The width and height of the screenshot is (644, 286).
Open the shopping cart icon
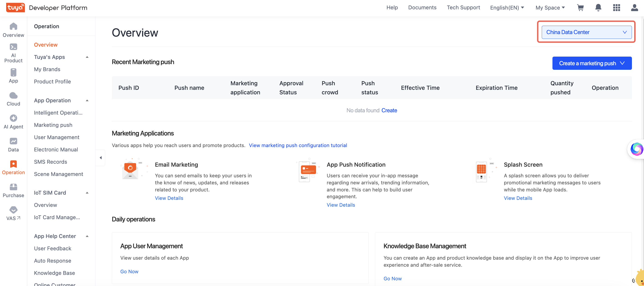pos(580,8)
